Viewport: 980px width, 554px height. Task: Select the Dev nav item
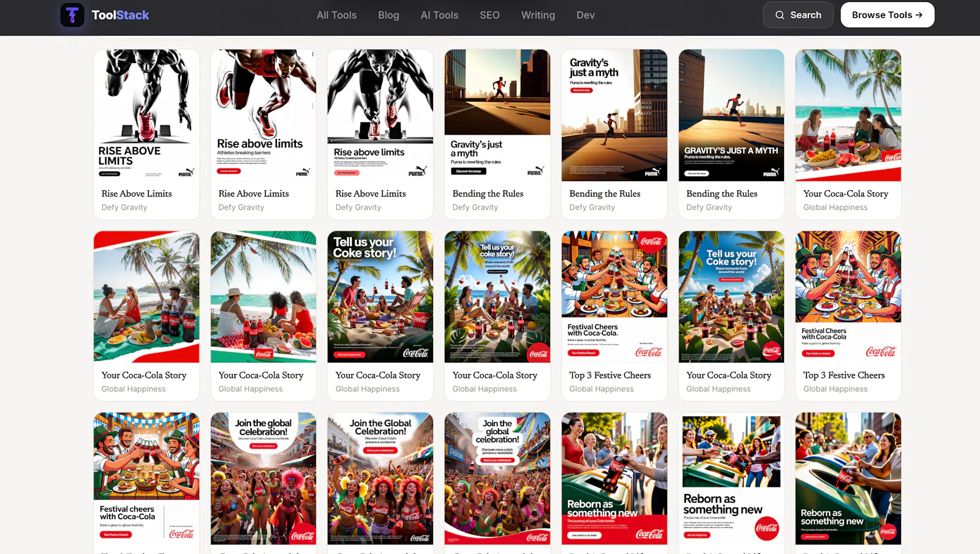tap(586, 15)
